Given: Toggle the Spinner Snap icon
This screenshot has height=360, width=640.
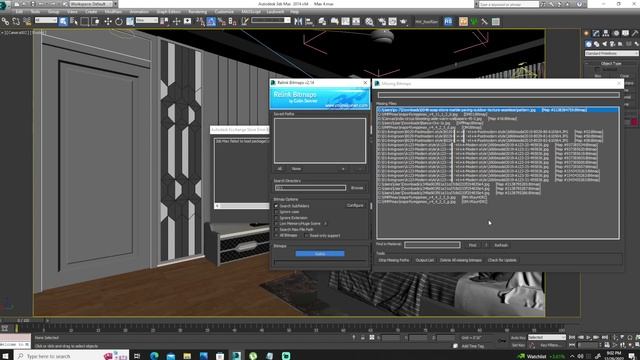Looking at the screenshot, I should point(233,22).
